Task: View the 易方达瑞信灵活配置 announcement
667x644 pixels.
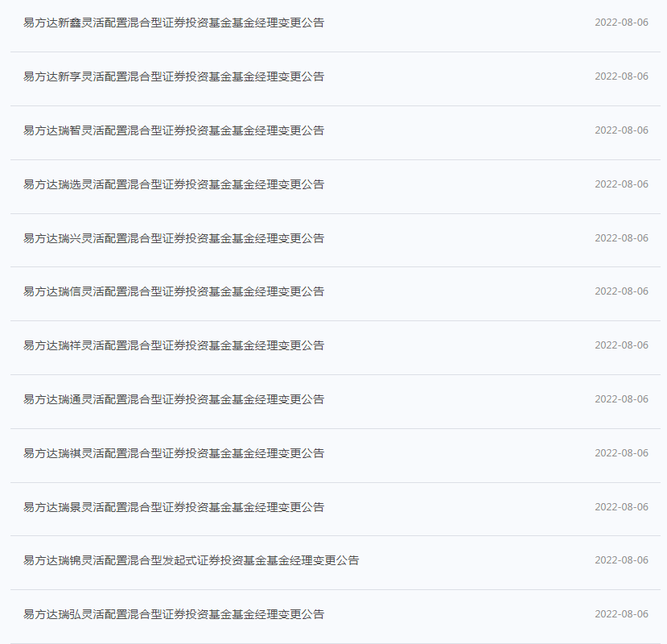Action: click(174, 291)
